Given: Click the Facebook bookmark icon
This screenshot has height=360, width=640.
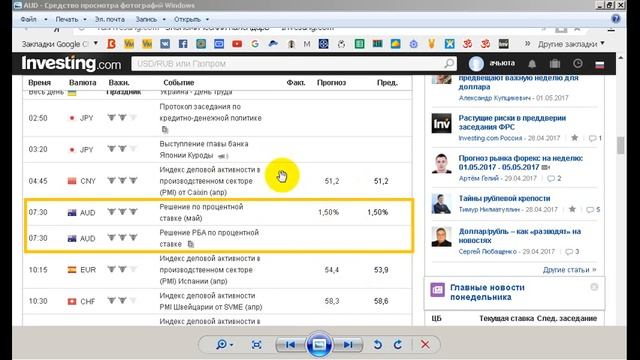Looking at the screenshot, I should [183, 44].
